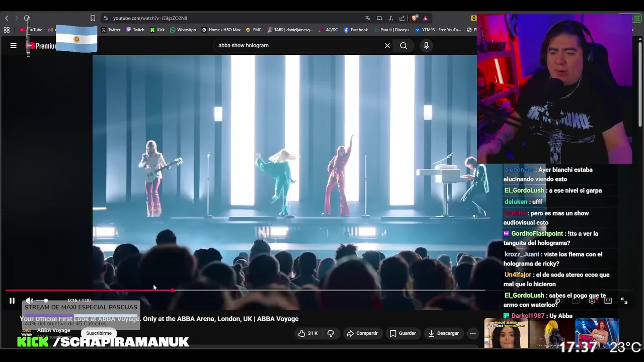Open the Kick bookmark
The height and width of the screenshot is (362, 644).
click(157, 30)
